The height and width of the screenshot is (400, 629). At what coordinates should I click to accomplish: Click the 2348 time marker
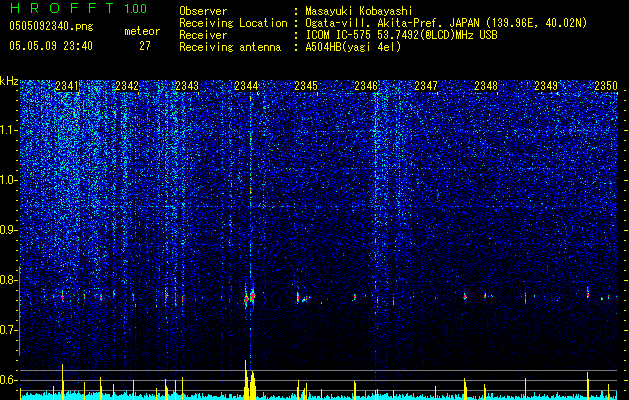coord(486,86)
